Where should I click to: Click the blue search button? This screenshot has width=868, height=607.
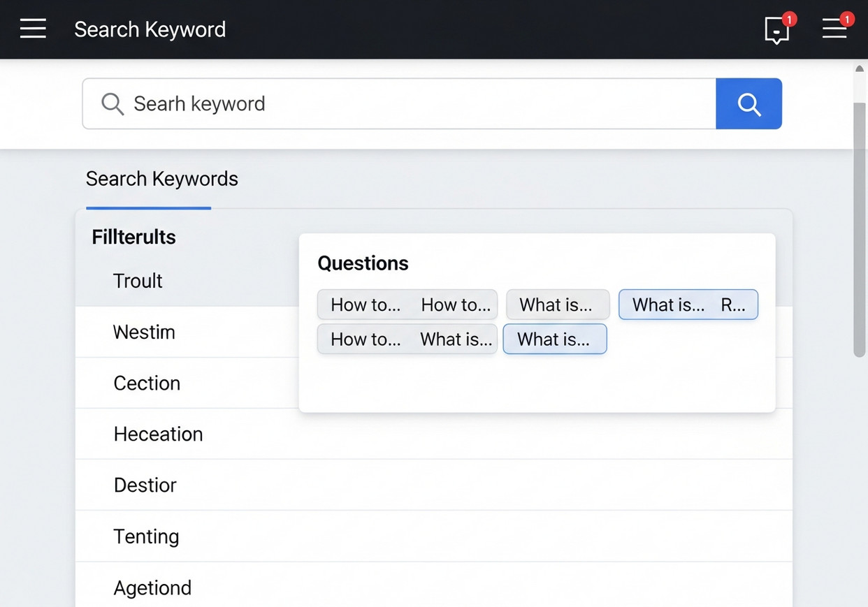tap(748, 103)
